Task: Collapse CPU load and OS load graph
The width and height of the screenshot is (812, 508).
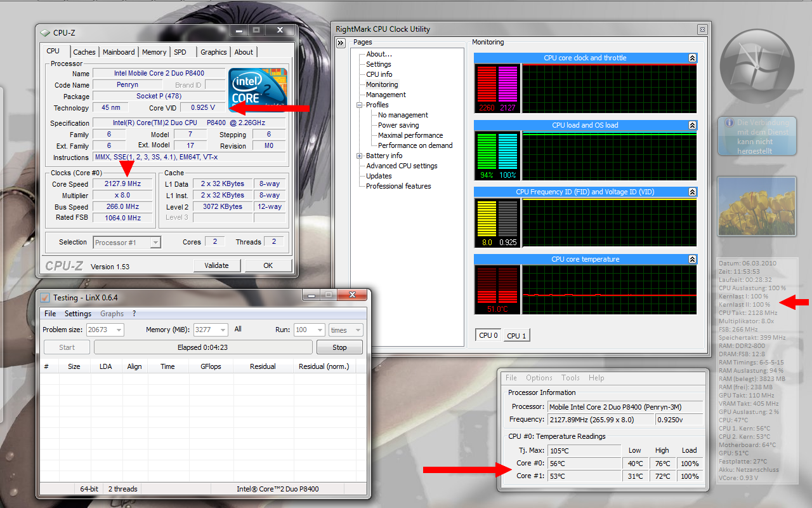Action: point(692,125)
